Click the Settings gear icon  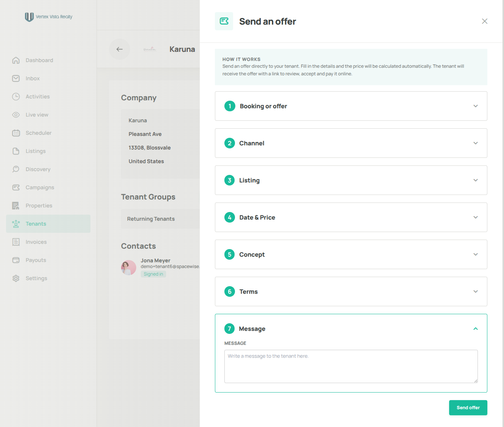(x=16, y=278)
